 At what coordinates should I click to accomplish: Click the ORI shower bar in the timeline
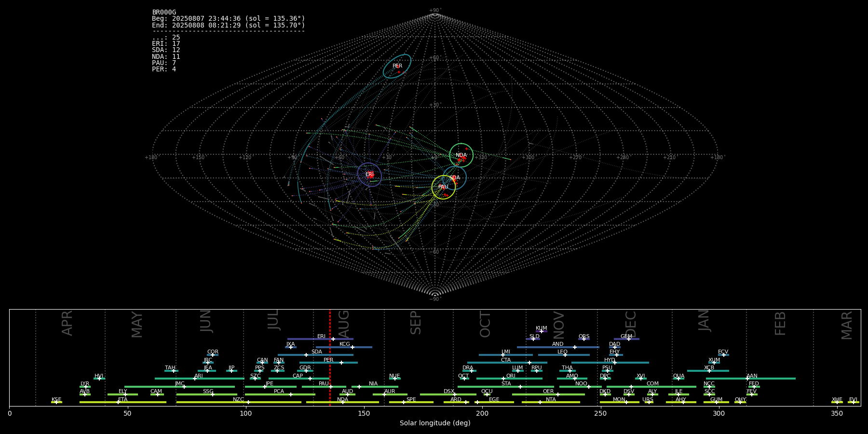pyautogui.click(x=509, y=379)
